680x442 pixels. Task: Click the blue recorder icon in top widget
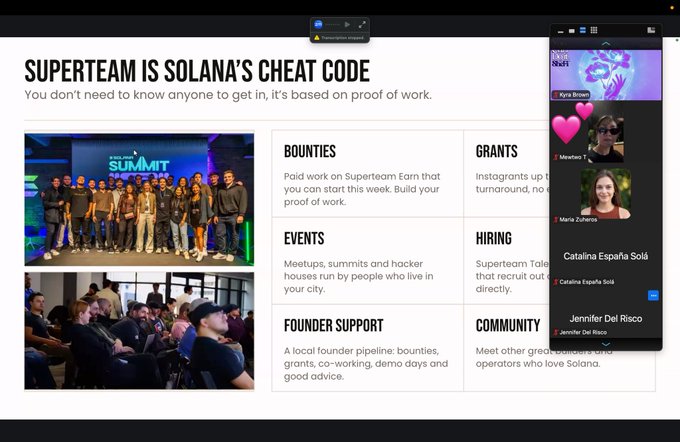click(x=318, y=24)
